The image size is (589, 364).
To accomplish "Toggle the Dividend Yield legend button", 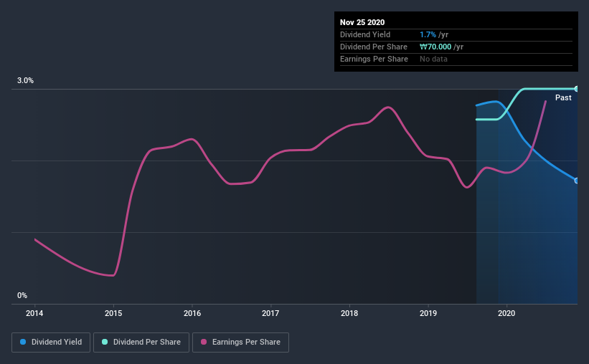I will [51, 343].
